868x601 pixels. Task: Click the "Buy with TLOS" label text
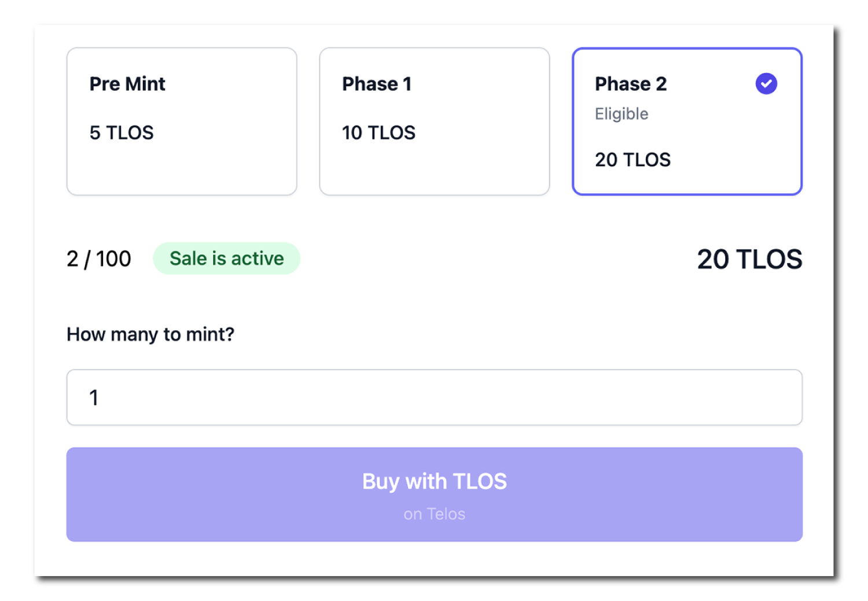[x=434, y=481]
